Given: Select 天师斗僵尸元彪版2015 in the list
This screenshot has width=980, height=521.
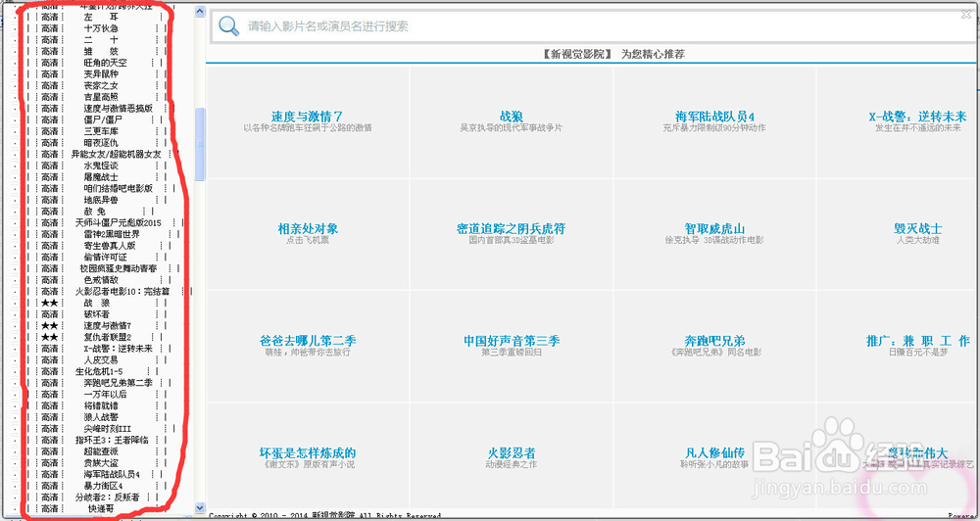Looking at the screenshot, I should (119, 222).
